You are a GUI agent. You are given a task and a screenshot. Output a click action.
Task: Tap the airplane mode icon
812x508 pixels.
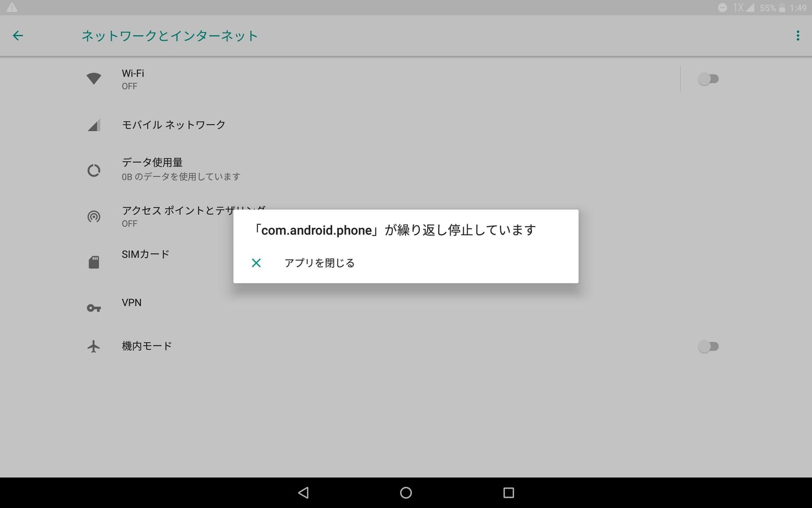[x=94, y=346]
